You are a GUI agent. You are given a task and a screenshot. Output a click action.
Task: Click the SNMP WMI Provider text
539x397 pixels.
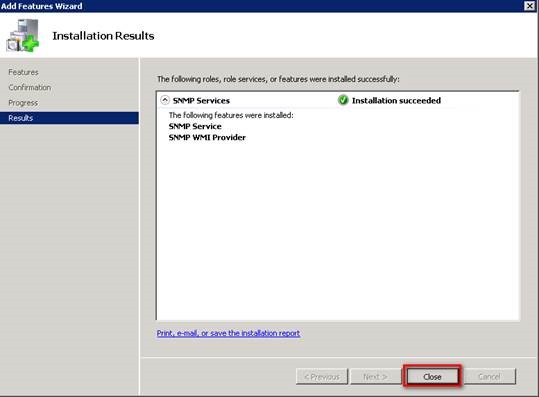[x=207, y=137]
